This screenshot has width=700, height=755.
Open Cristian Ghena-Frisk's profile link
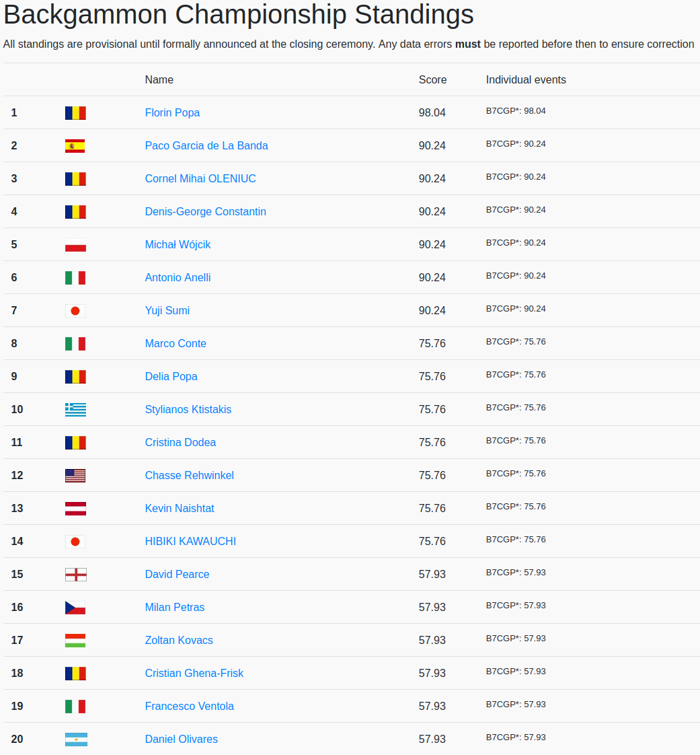(x=194, y=674)
